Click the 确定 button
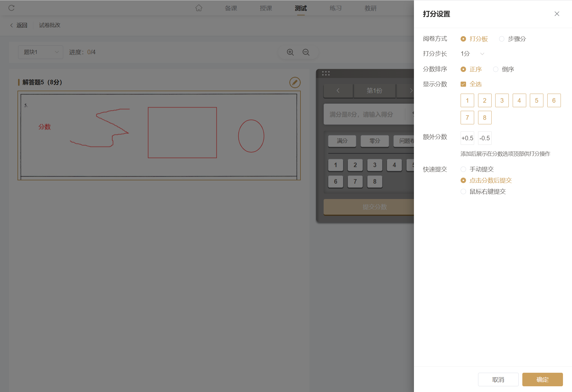 pos(542,380)
